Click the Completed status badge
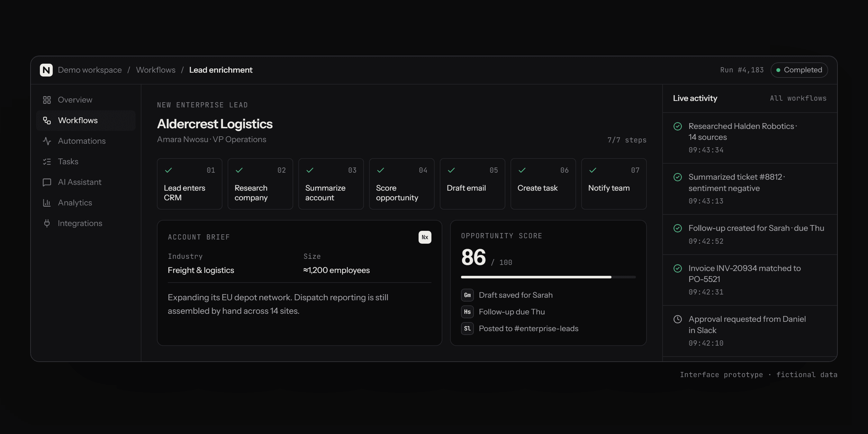Screen dimensions: 868x434 pyautogui.click(x=799, y=70)
